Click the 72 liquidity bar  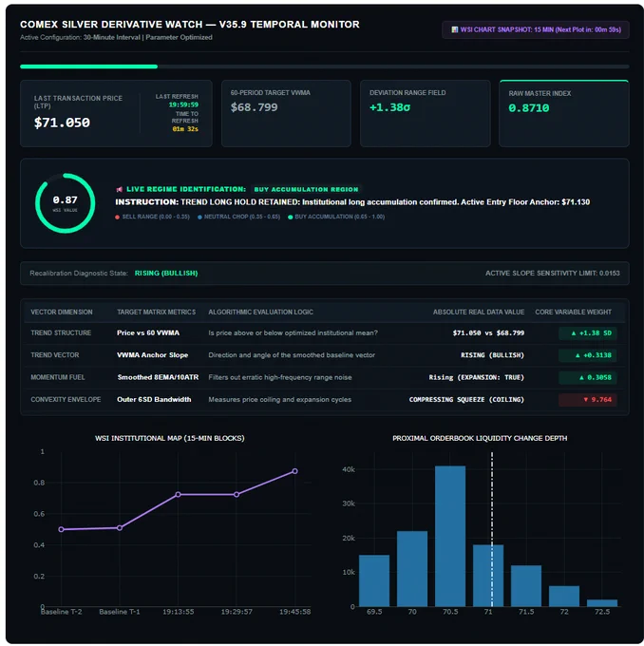[564, 597]
